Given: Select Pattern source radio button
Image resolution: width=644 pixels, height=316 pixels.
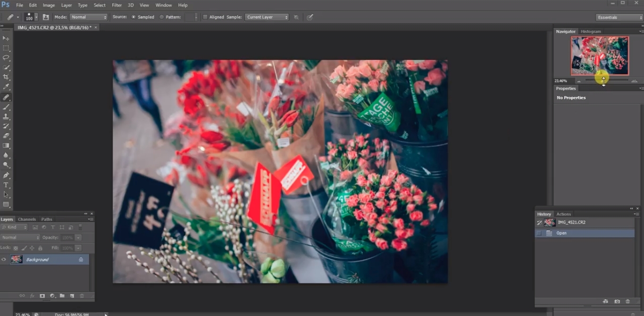Looking at the screenshot, I should [162, 17].
